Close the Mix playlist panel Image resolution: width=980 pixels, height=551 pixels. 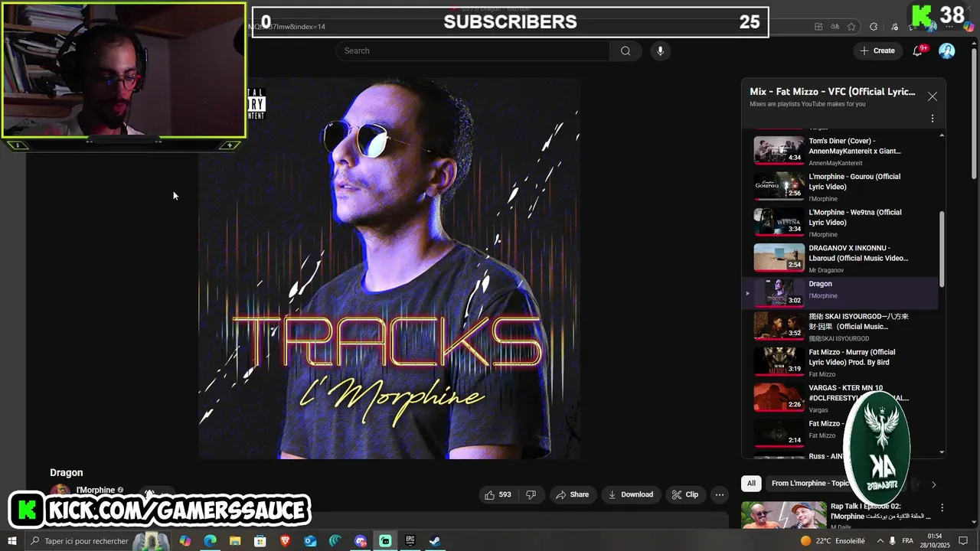[x=932, y=96]
